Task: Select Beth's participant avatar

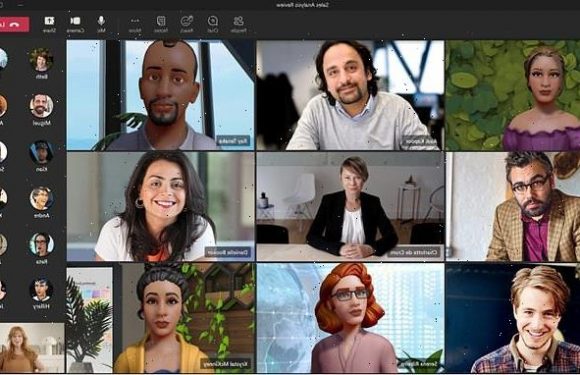Action: tap(41, 60)
